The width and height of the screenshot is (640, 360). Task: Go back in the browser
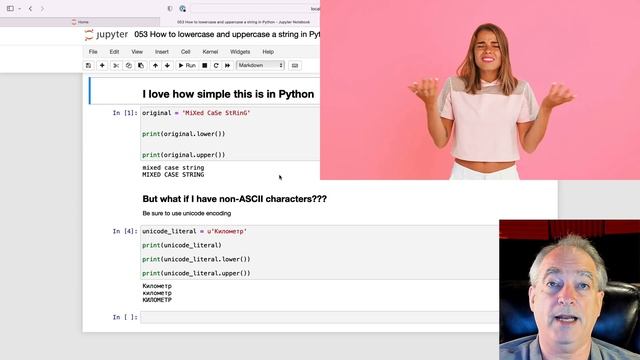pyautogui.click(x=30, y=9)
